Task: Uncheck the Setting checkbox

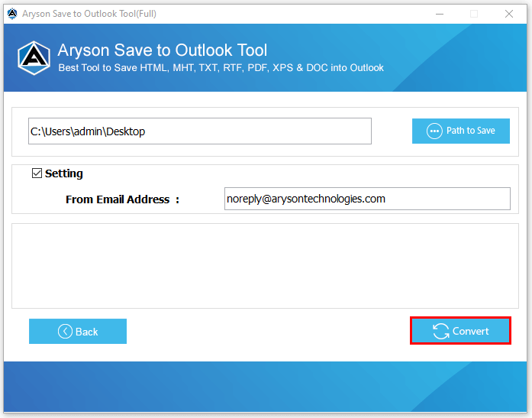Action: (x=37, y=173)
